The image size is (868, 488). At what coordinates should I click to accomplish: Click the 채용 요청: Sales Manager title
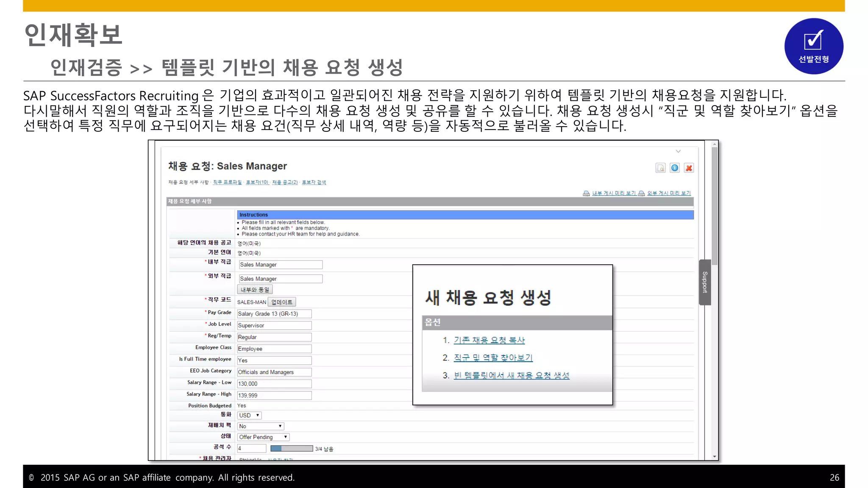pos(228,166)
